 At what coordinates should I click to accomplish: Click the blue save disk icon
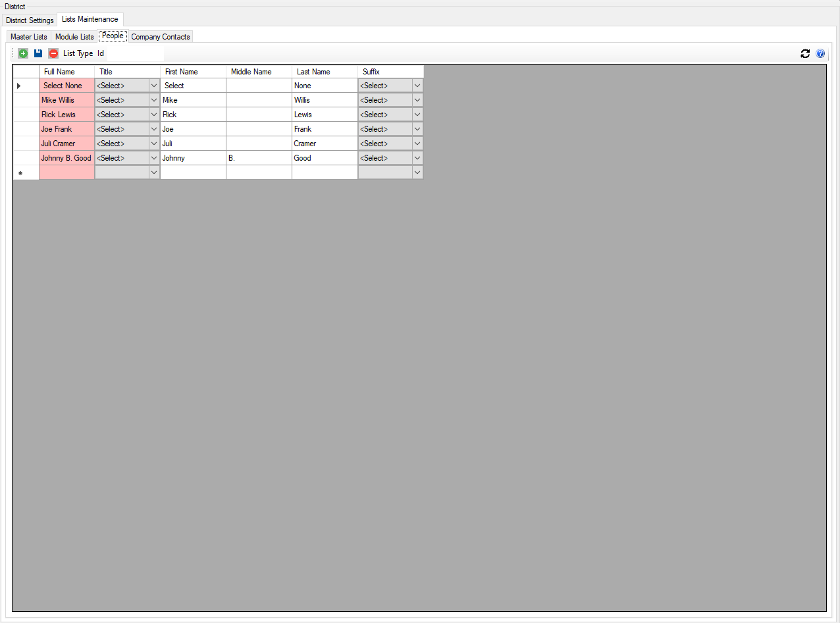point(38,53)
